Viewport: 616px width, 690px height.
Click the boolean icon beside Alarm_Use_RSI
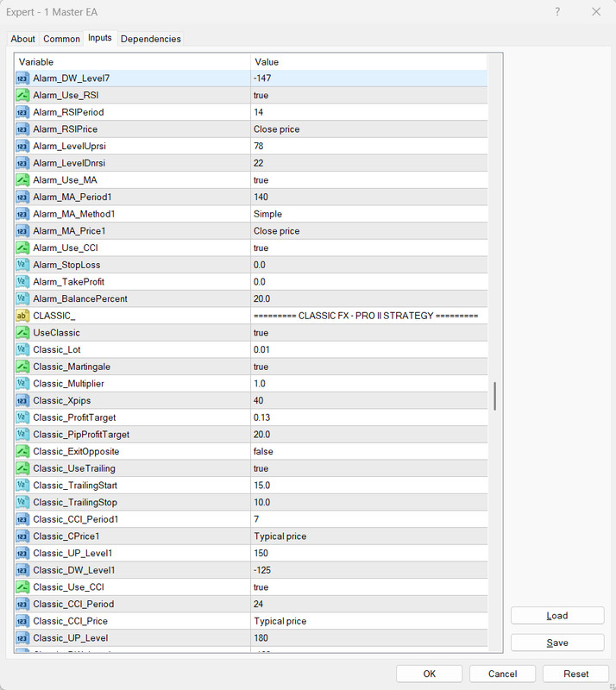[x=22, y=95]
